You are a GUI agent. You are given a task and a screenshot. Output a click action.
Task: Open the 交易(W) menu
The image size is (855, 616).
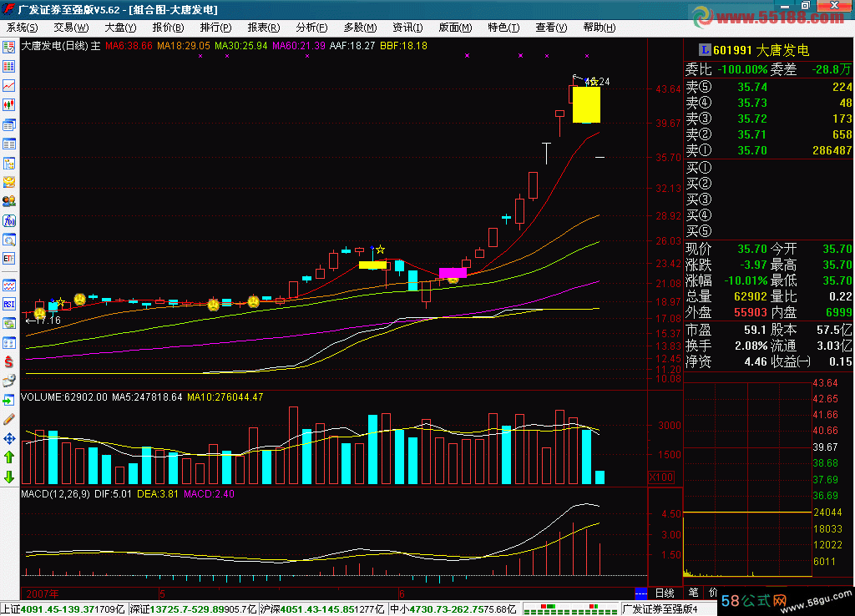coord(71,28)
